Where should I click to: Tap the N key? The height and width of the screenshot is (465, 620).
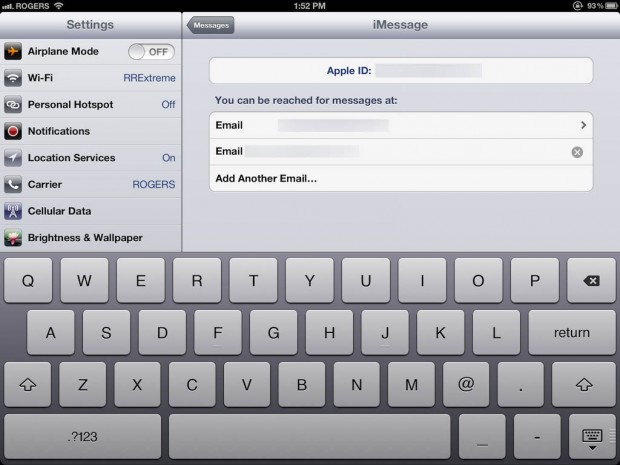click(357, 384)
